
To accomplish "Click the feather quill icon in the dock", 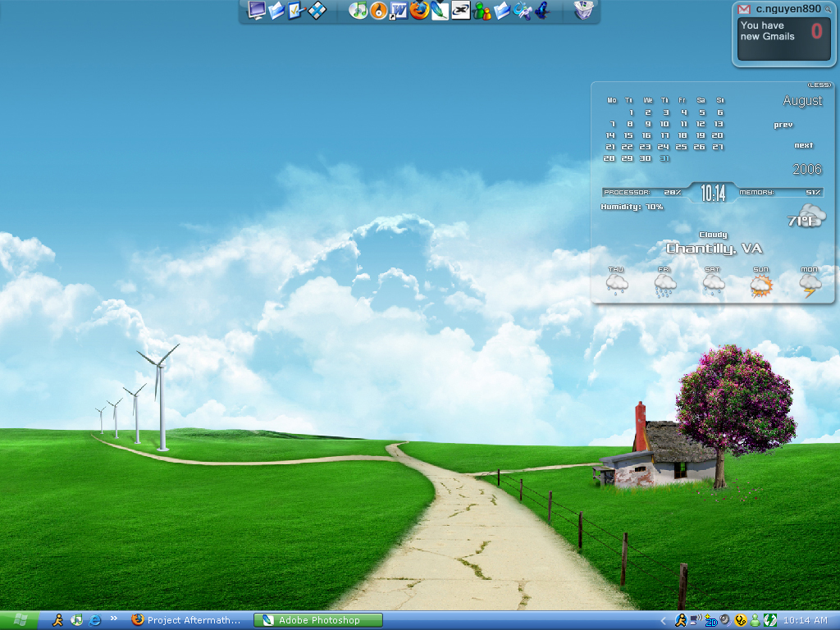I will tap(440, 11).
